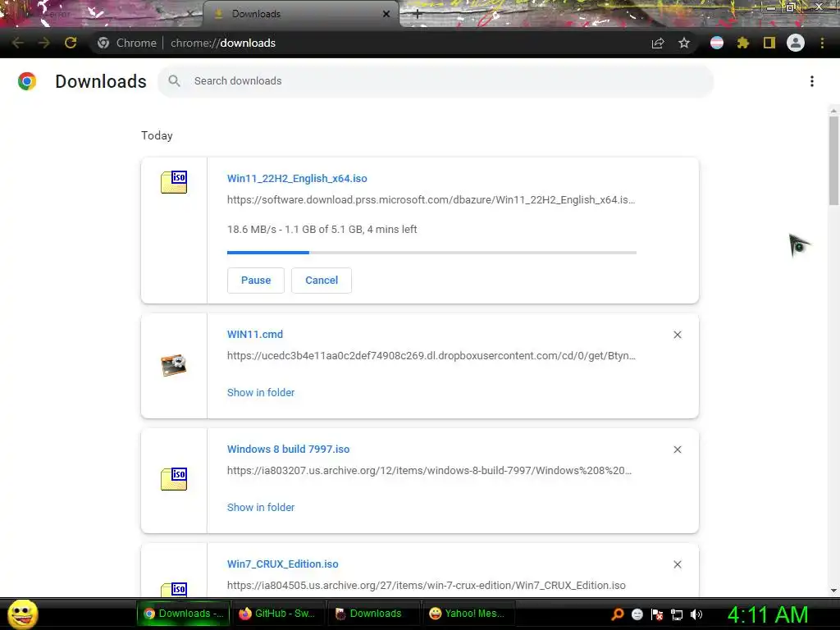Open the user profile avatar
Viewport: 840px width, 630px height.
pyautogui.click(x=796, y=43)
